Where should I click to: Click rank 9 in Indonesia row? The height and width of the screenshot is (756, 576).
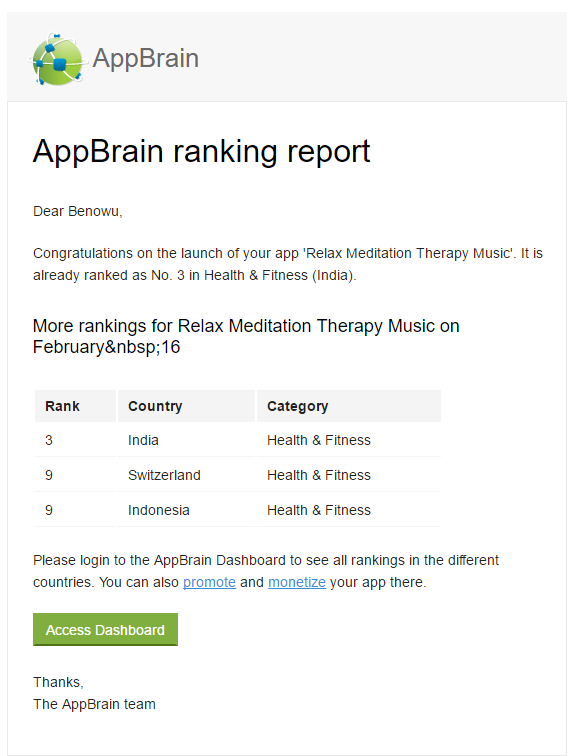pos(76,510)
